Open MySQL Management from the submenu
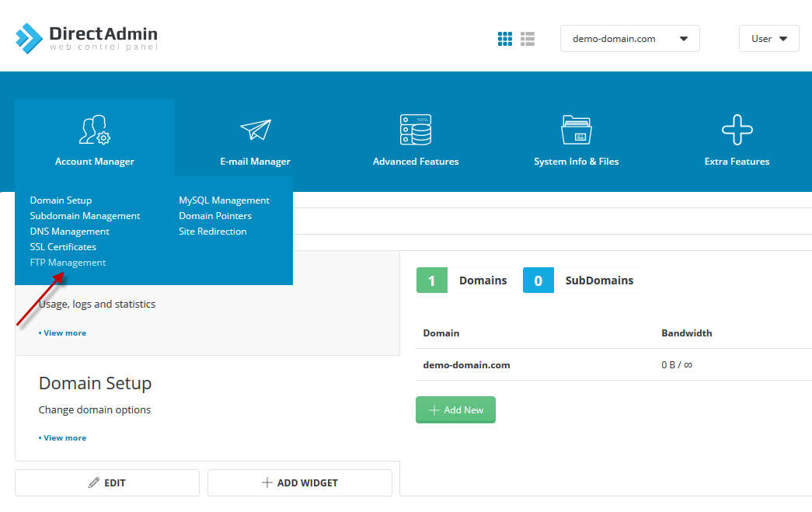 tap(225, 200)
